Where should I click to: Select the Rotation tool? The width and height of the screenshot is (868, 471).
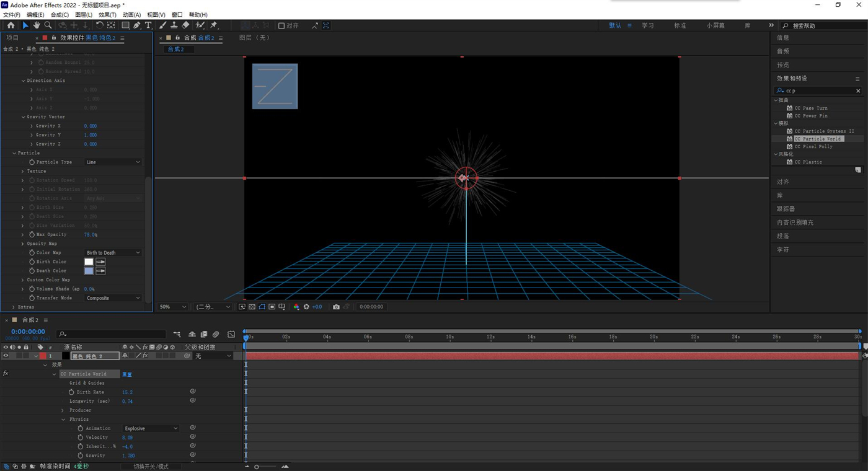[99, 25]
